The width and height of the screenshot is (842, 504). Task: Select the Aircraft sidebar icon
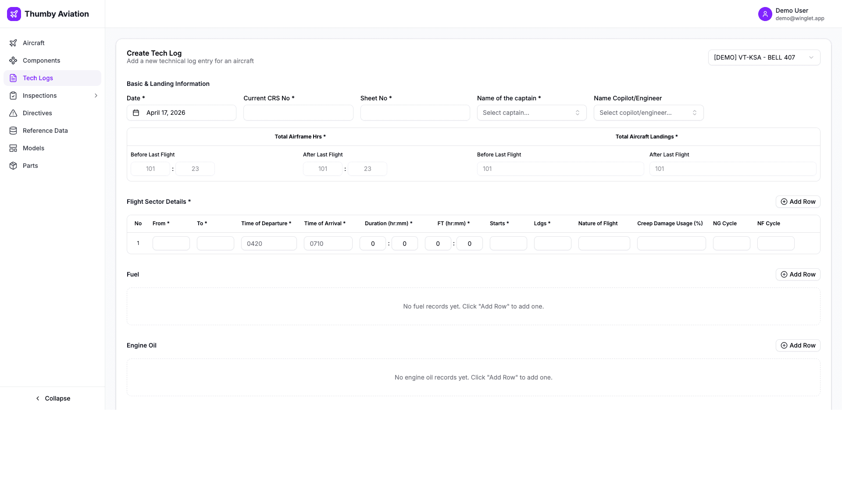click(13, 43)
